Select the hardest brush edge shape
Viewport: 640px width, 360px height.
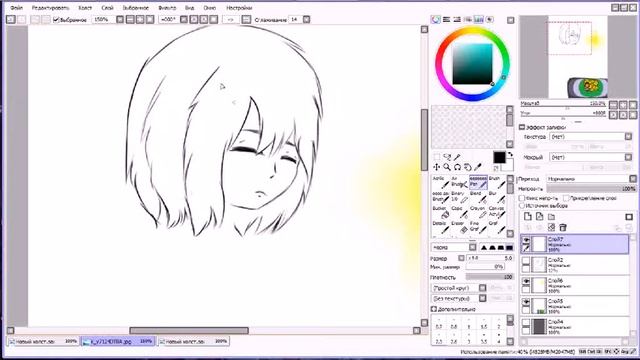tap(509, 247)
